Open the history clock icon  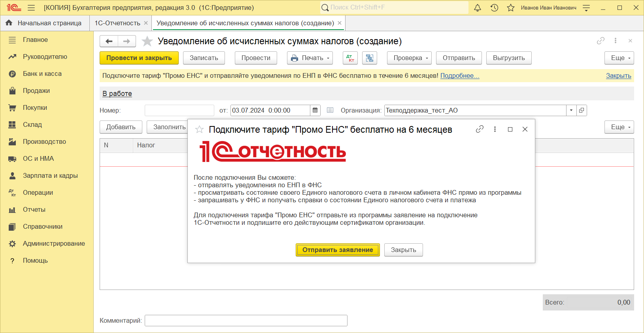click(494, 8)
